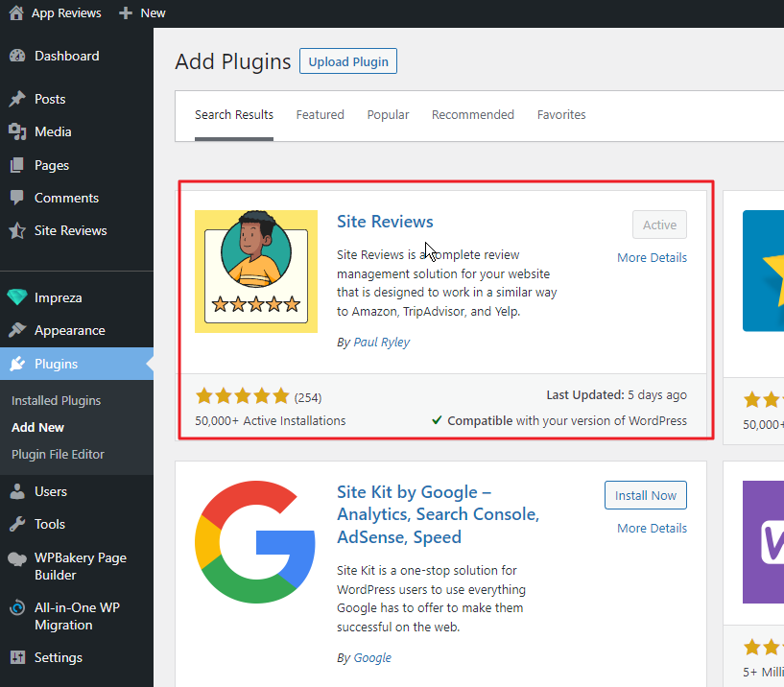Open the New menu in admin bar
This screenshot has height=687, width=784.
153,13
